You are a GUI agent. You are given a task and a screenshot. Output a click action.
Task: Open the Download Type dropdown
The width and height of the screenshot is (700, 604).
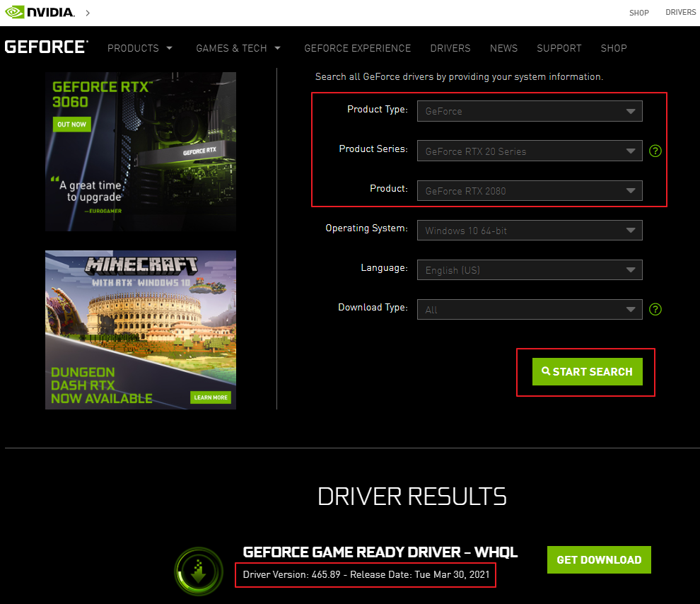coord(530,309)
